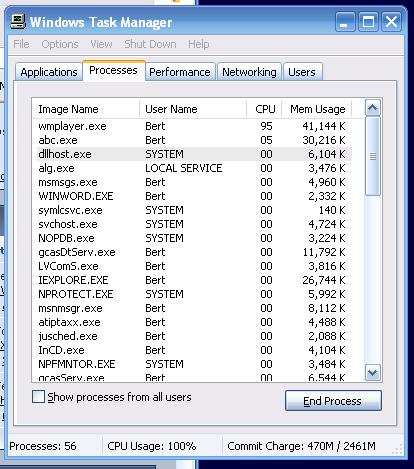Click the scrollbar down arrow
This screenshot has width=414, height=469.
[372, 372]
